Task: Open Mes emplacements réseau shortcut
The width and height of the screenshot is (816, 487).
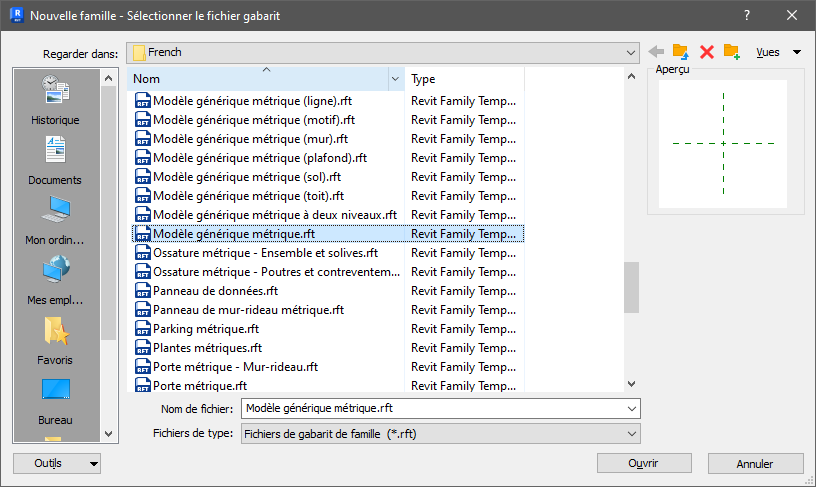Action: pos(55,280)
